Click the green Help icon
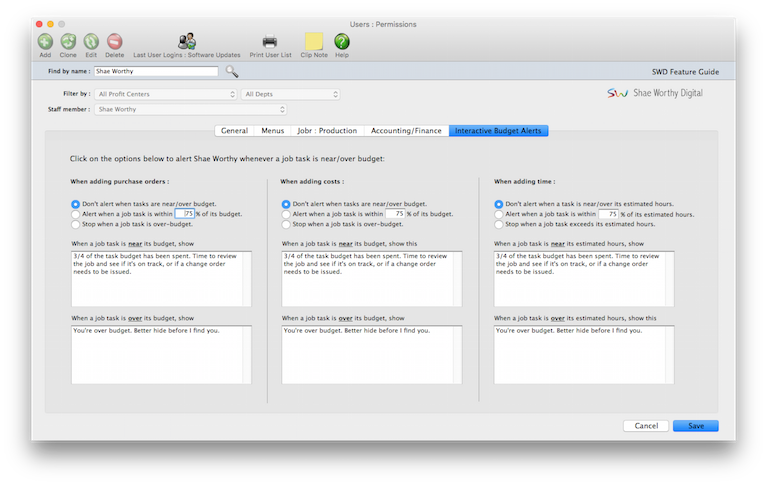The image size is (767, 485). point(341,41)
